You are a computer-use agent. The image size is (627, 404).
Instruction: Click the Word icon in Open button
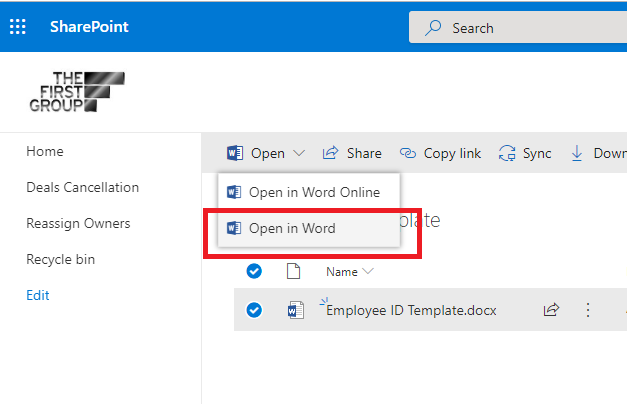pos(236,153)
